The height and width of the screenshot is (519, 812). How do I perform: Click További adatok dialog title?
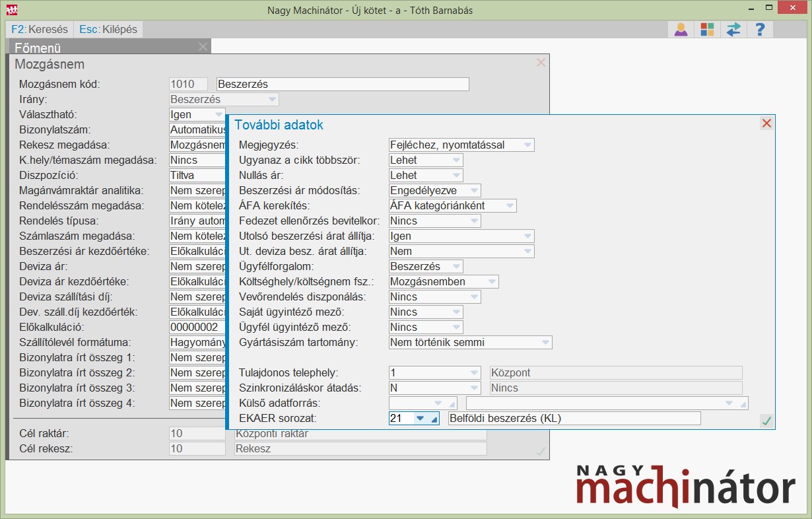(x=279, y=125)
